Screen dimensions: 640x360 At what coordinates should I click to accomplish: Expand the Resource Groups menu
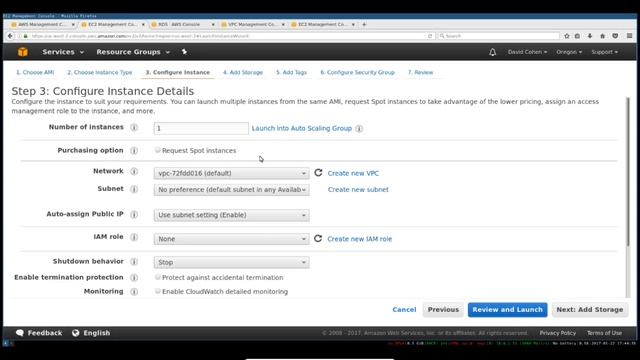tap(133, 52)
